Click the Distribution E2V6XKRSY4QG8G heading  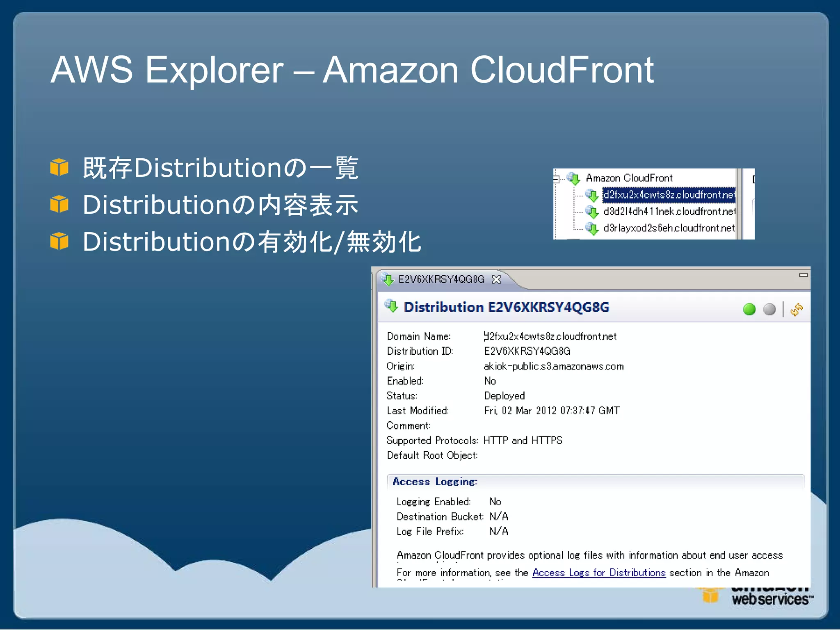506,307
